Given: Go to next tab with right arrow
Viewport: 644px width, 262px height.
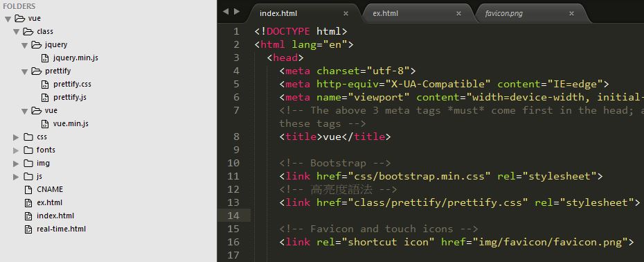Looking at the screenshot, I should click(x=237, y=12).
